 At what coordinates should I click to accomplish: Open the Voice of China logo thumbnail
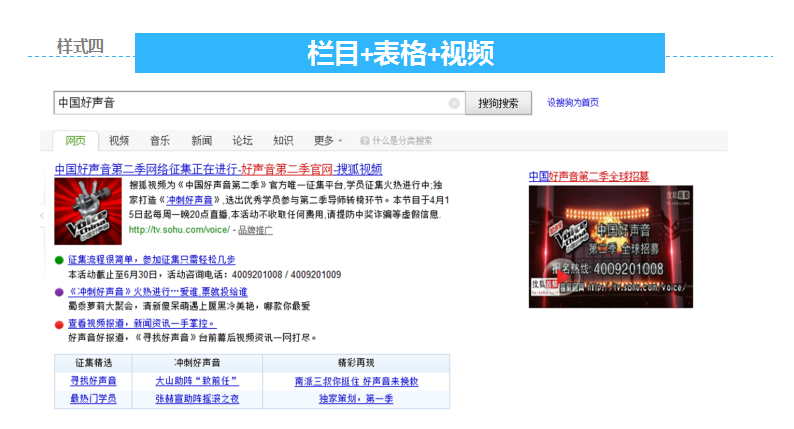[88, 211]
